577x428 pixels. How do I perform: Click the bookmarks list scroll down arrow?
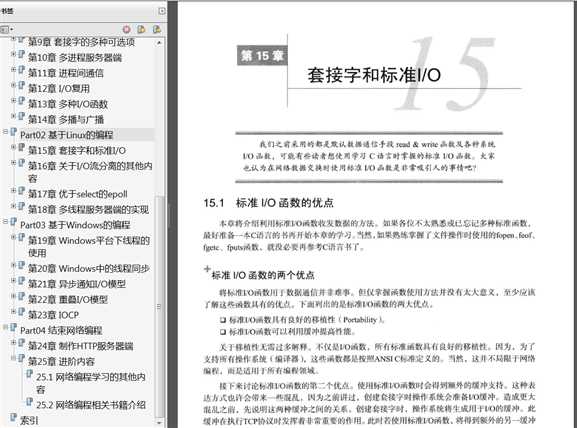[x=159, y=422]
